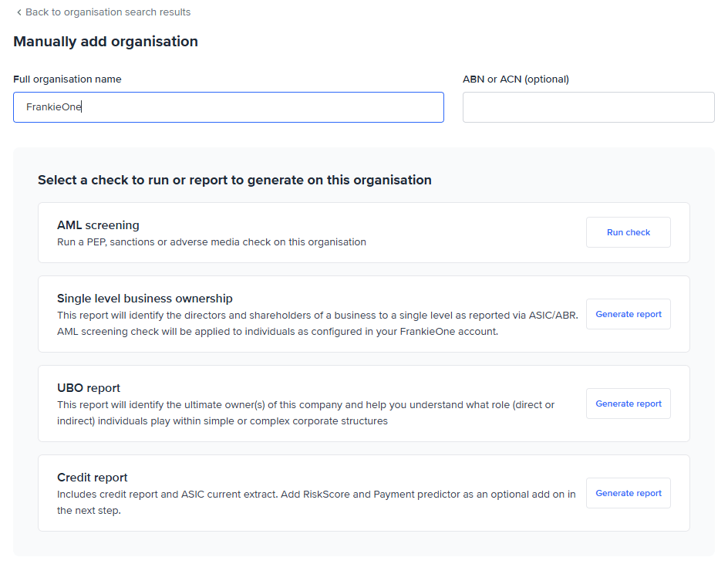Click the PEP, sanctions check description text

(x=211, y=242)
